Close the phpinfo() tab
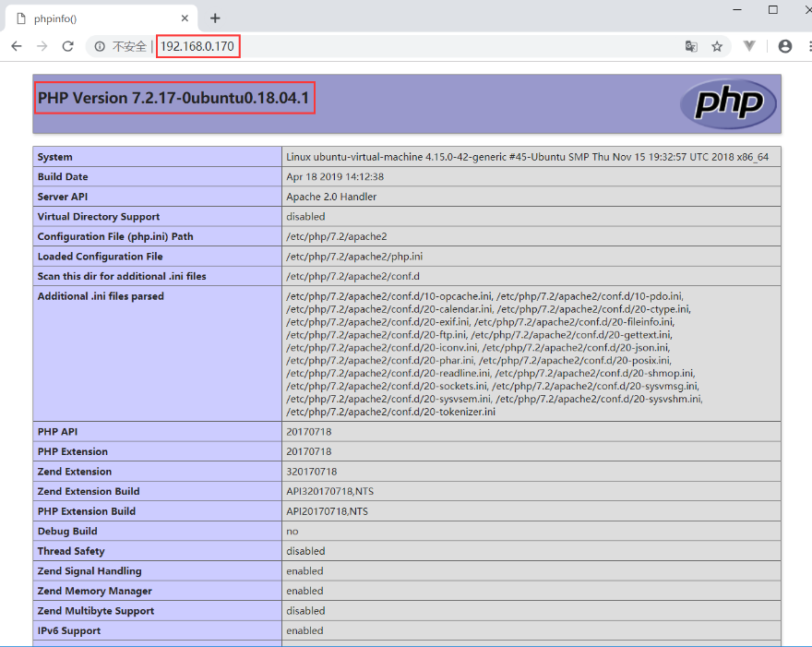This screenshot has height=647, width=812. [185, 18]
